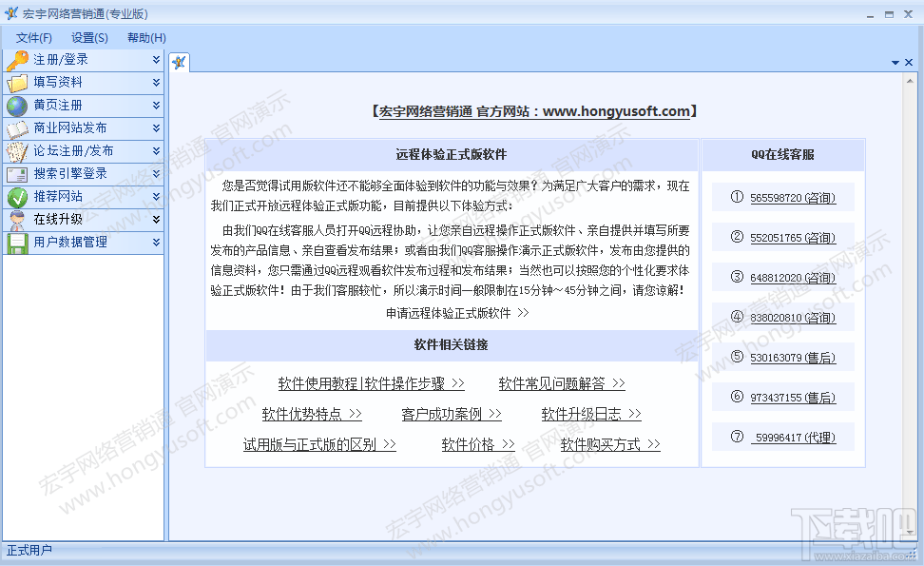Click the 远程体验正式版软件 section header
This screenshot has height=566, width=924.
(x=452, y=154)
